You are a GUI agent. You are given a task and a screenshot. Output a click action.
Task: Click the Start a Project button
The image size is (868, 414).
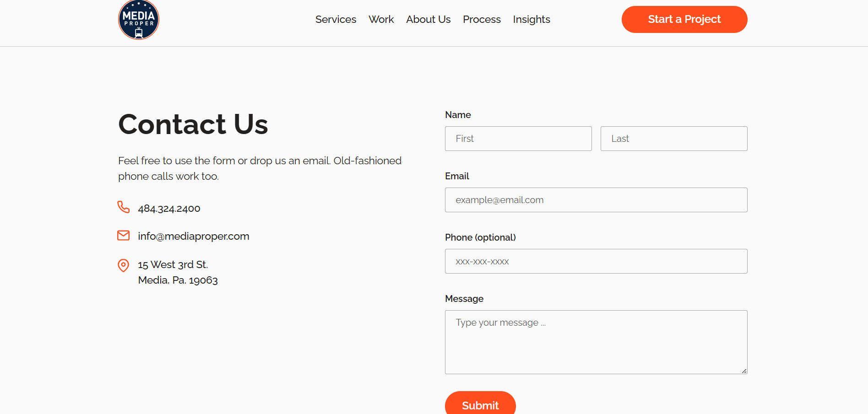(684, 19)
